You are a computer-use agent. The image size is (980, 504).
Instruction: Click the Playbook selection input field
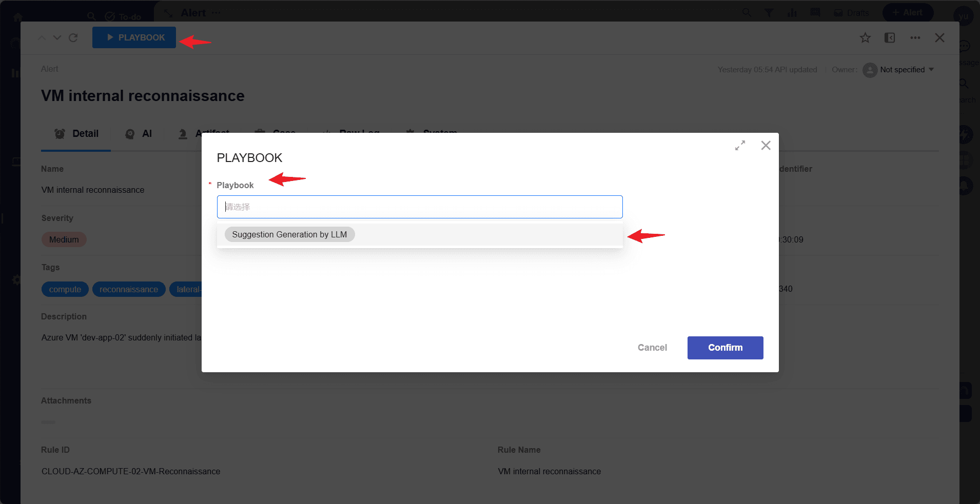click(419, 207)
